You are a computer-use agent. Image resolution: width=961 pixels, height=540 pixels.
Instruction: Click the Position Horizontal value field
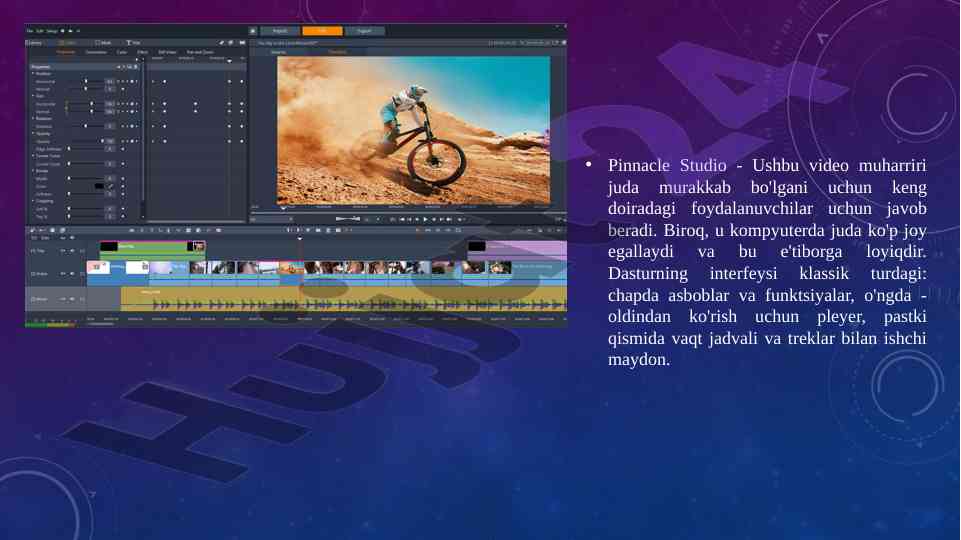pos(110,81)
